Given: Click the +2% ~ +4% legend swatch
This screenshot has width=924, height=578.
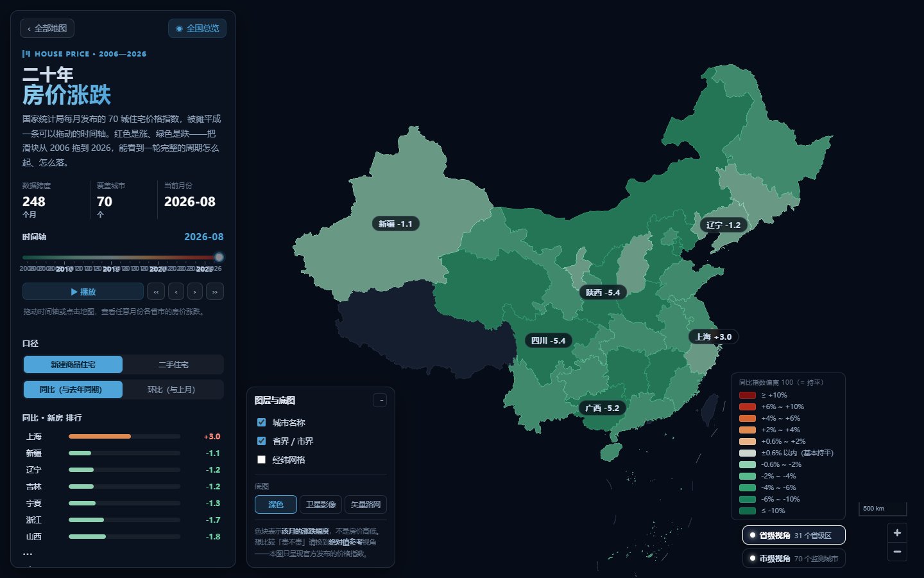Looking at the screenshot, I should tap(748, 430).
